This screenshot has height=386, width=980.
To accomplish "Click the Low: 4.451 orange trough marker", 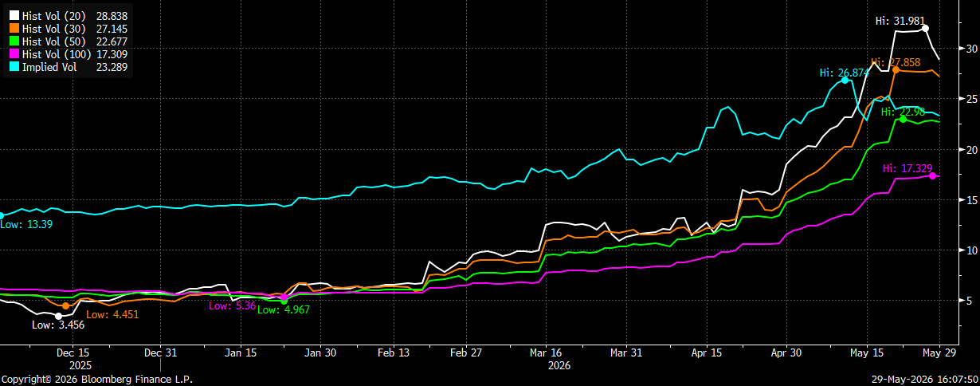I will (x=65, y=305).
